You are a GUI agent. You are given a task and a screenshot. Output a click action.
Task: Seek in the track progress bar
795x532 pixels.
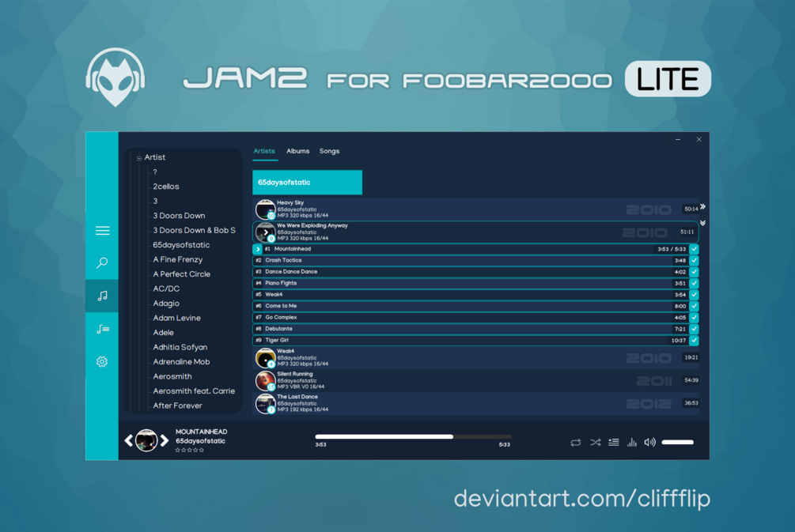point(413,436)
